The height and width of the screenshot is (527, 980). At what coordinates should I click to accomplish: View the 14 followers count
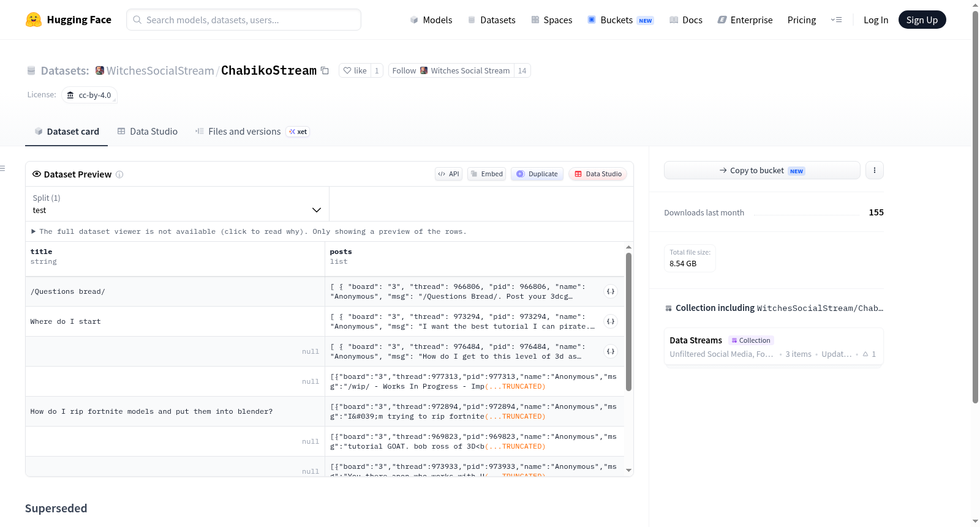(x=522, y=71)
